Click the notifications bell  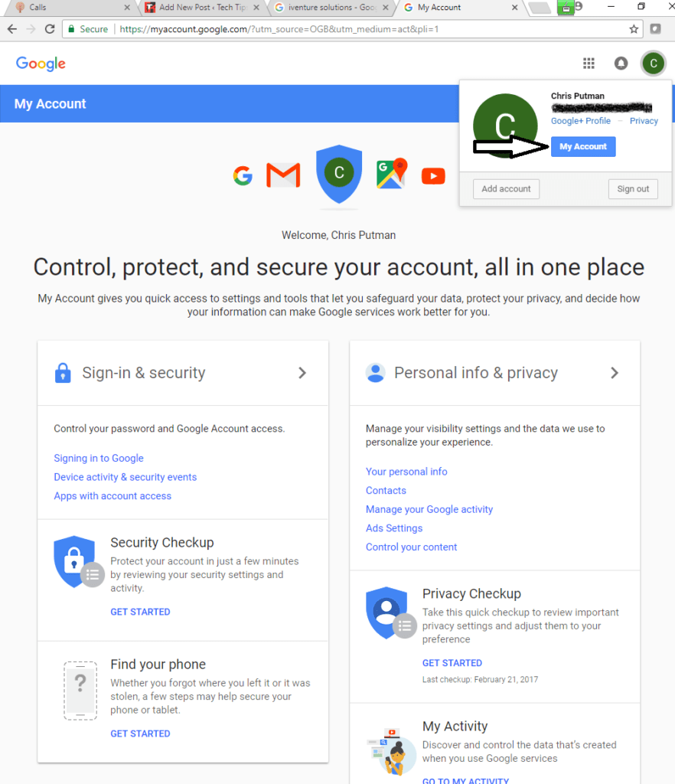(621, 63)
